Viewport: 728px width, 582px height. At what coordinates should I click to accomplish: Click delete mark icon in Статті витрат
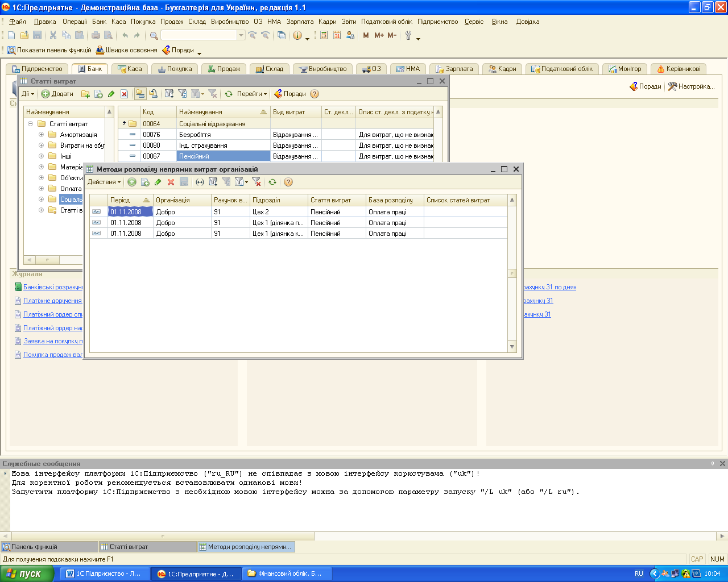124,94
